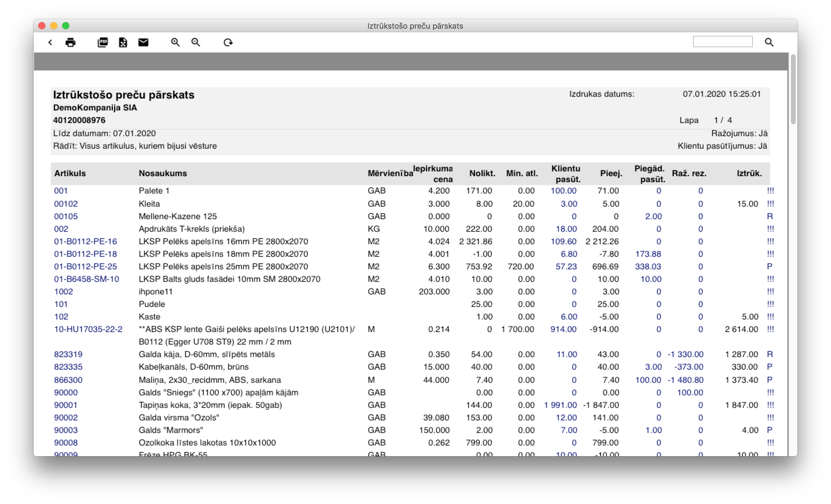831x504 pixels.
Task: Open article link 90003
Action: 66,430
